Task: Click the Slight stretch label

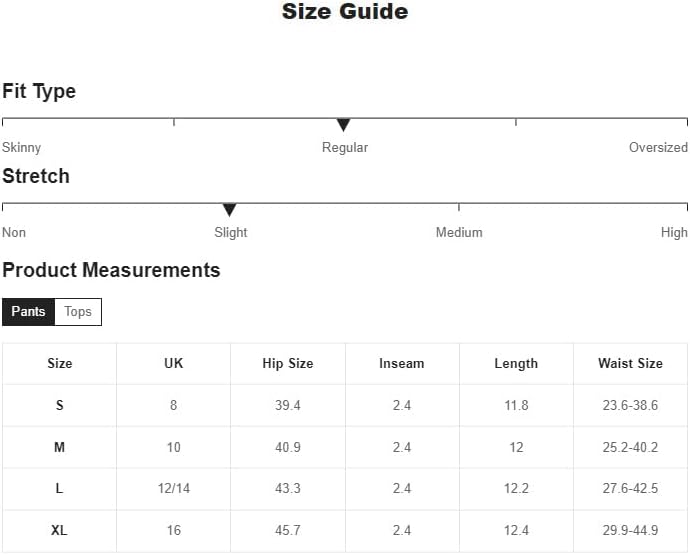Action: 230,232
